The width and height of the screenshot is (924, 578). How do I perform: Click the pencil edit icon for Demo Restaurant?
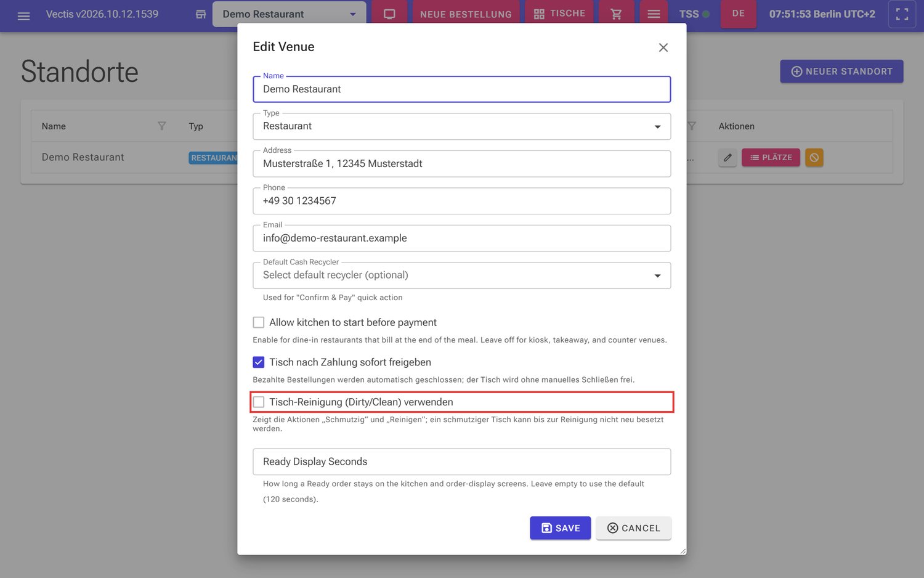click(x=727, y=158)
